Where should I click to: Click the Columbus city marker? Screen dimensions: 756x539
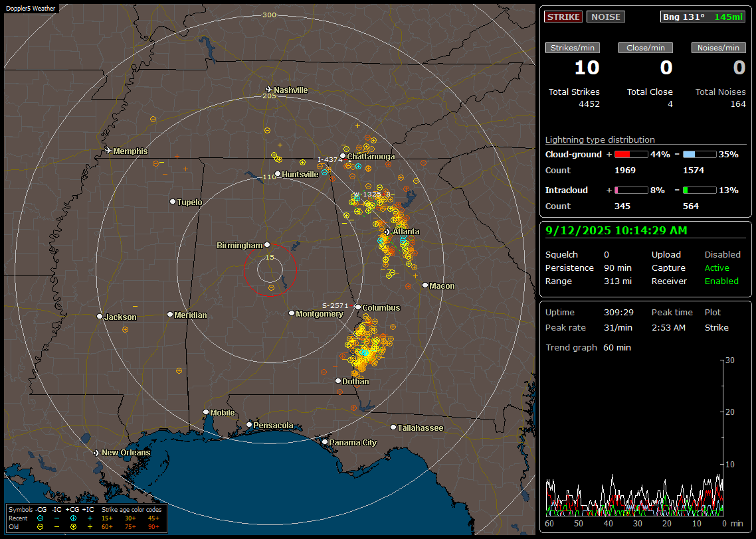(358, 307)
